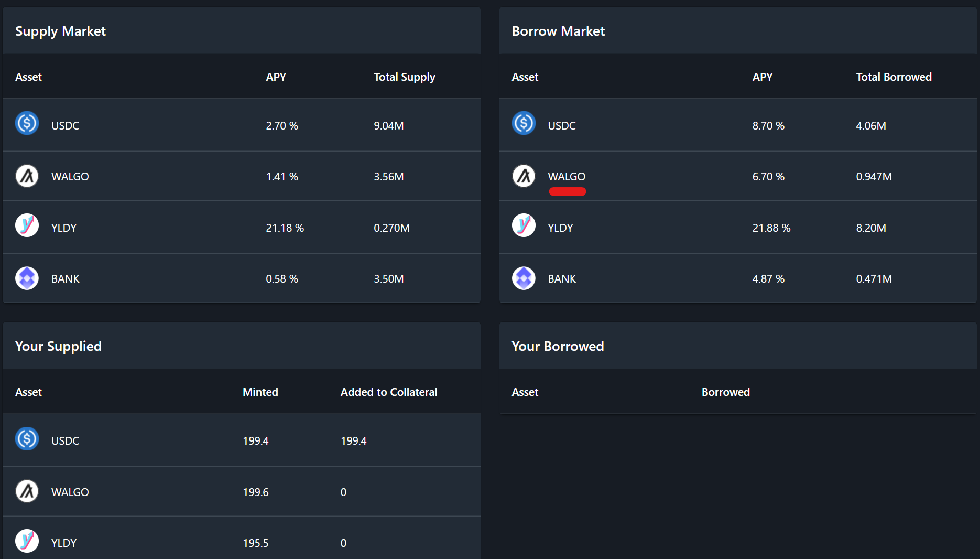Select YLDY 21.18 % APY supply row
The width and height of the screenshot is (980, 559).
[285, 228]
